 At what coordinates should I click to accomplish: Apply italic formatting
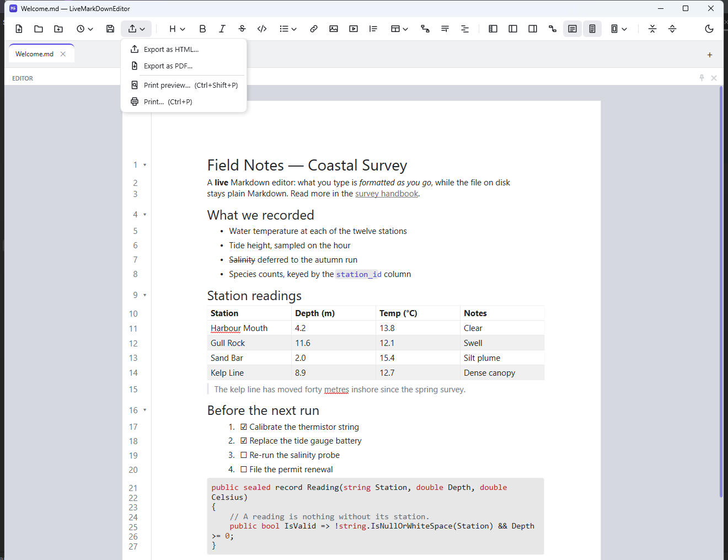click(222, 29)
